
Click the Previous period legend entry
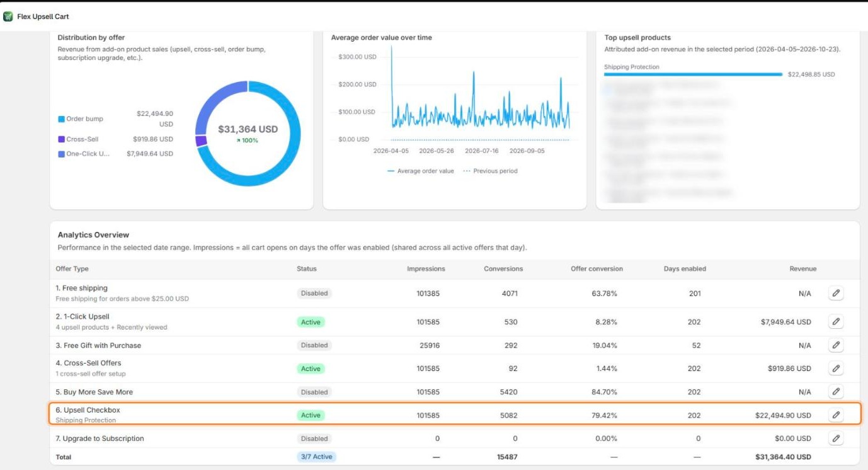pos(490,171)
